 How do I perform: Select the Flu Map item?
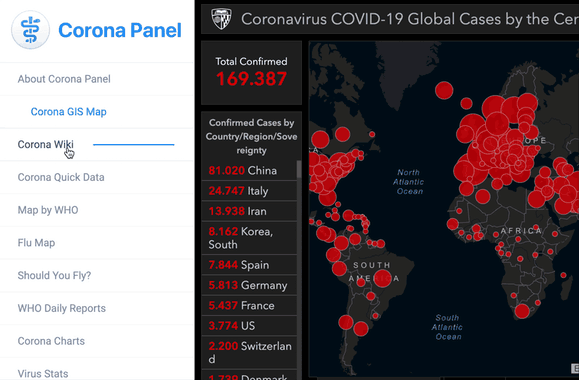tap(36, 243)
